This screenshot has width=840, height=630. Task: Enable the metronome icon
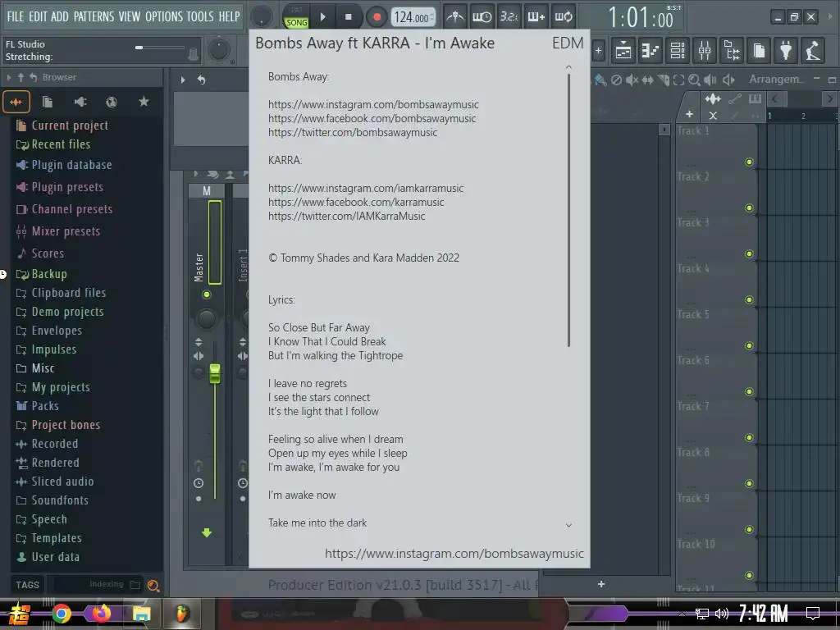click(454, 17)
